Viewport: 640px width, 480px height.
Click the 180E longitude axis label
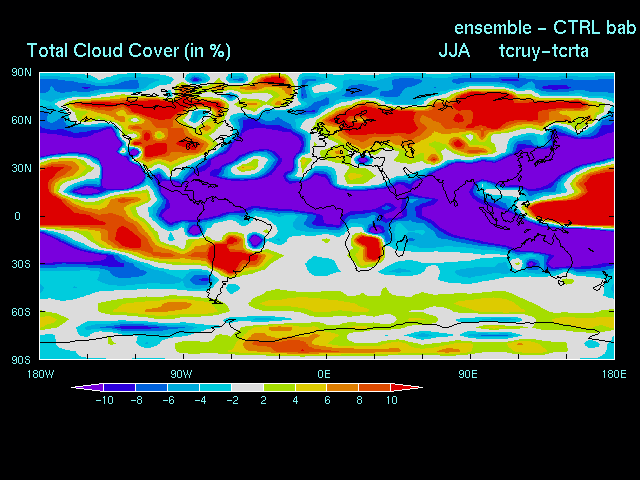[x=612, y=373]
